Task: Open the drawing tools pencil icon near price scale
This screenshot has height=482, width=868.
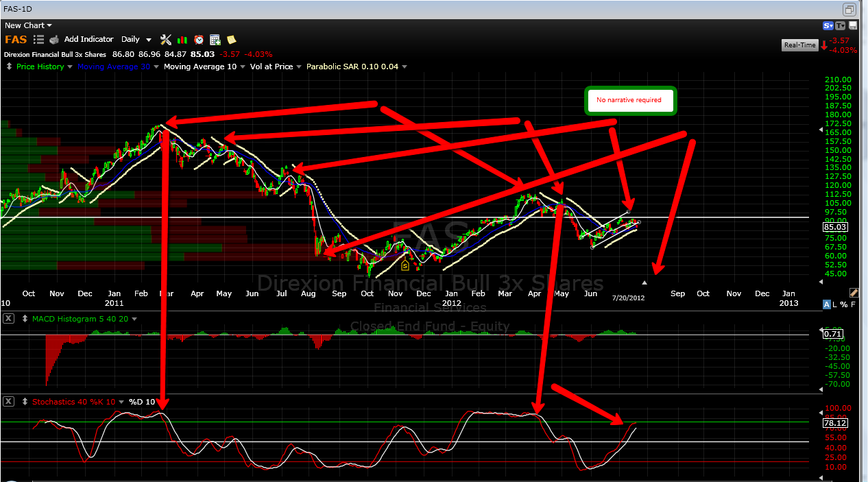Action: point(853,293)
